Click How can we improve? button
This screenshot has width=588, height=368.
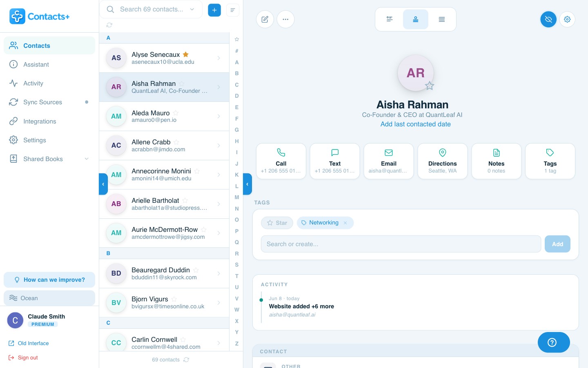point(49,280)
